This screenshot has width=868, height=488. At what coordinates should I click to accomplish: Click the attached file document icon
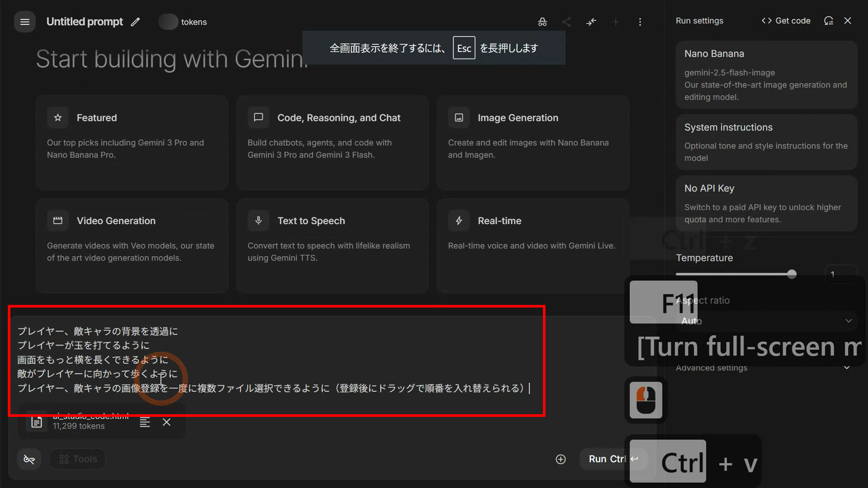[36, 422]
